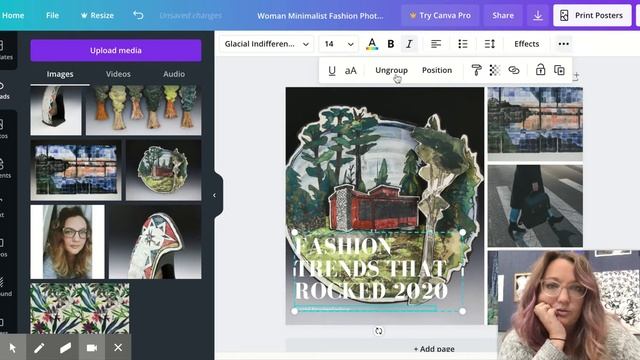Viewport: 640px width, 360px height.
Task: Click the top-left text box handle
Action: pos(295,232)
